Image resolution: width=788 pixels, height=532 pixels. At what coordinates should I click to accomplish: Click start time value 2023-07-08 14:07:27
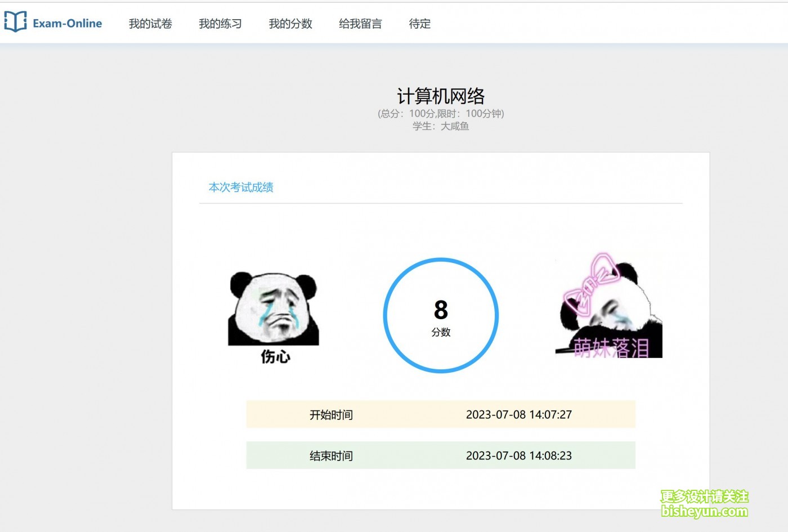click(519, 415)
